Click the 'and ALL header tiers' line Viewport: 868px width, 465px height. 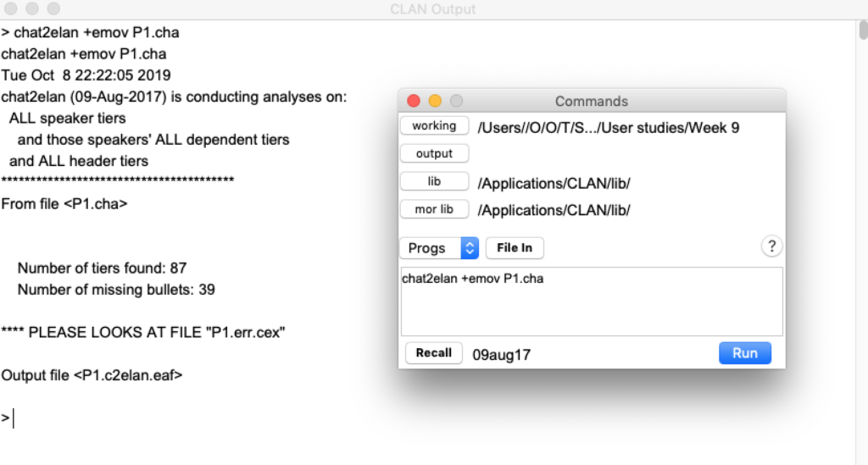[x=79, y=161]
